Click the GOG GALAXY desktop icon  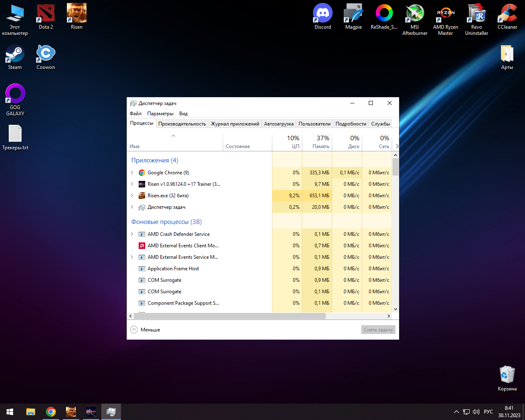(15, 99)
